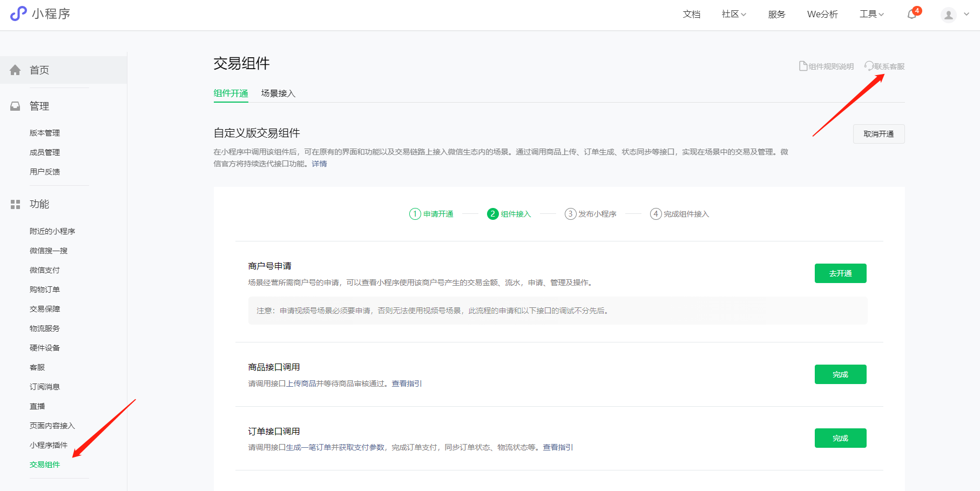
Task: Click the 联系客服 headset icon
Action: pyautogui.click(x=869, y=65)
